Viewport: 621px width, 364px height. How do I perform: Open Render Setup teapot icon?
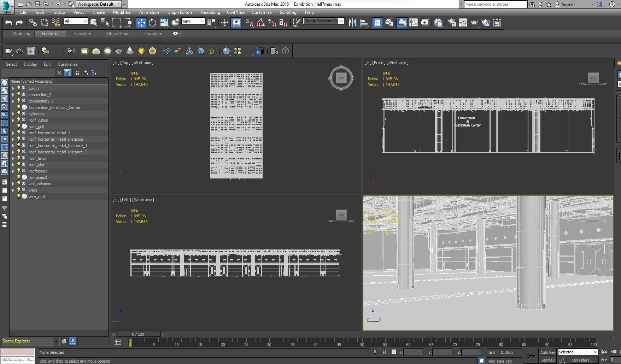(x=452, y=23)
